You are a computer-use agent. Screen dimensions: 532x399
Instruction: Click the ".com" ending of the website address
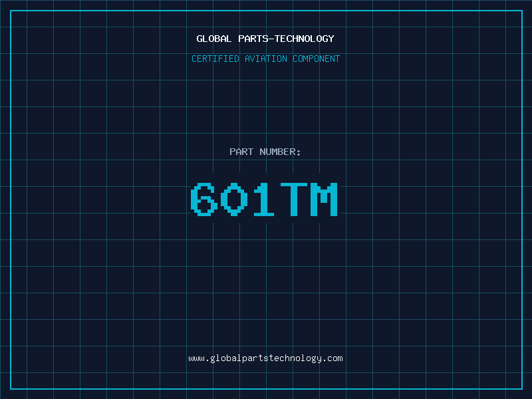tap(332, 358)
